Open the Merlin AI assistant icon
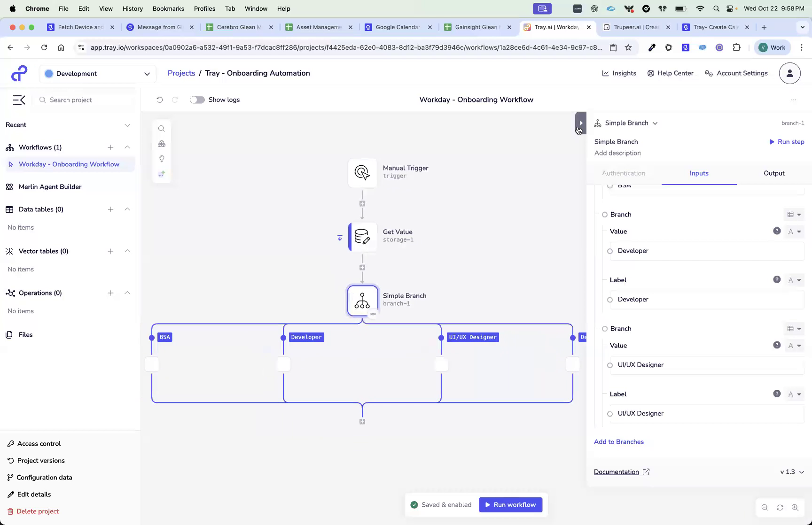This screenshot has width=812, height=525. click(162, 174)
